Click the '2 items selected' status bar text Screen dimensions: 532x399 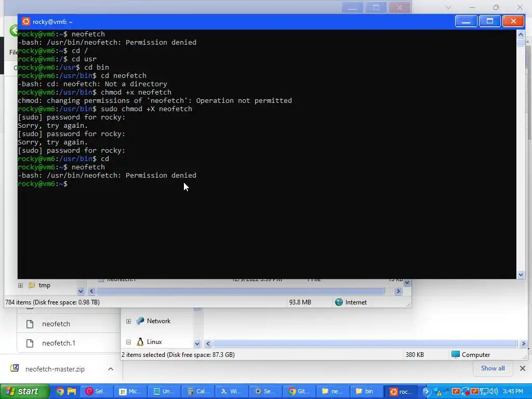pos(178,354)
